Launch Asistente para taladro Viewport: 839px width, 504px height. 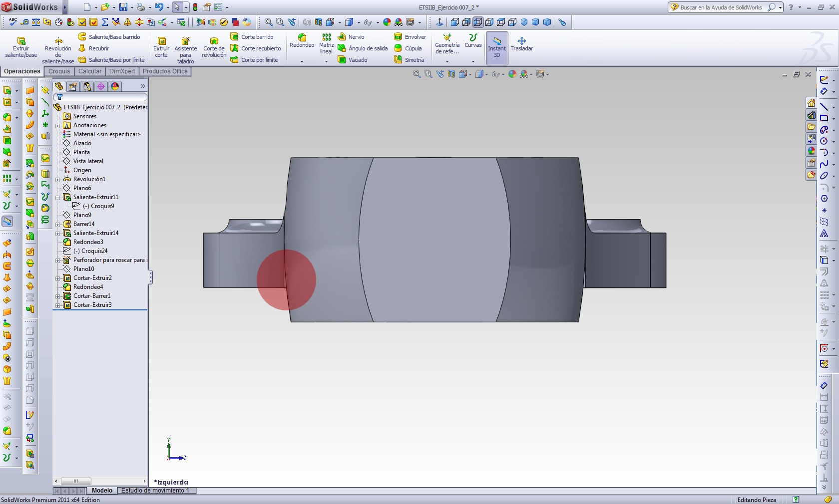185,50
